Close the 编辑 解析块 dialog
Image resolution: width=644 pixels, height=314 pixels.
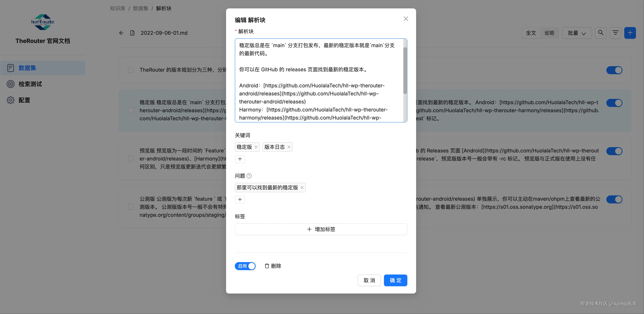pyautogui.click(x=406, y=19)
